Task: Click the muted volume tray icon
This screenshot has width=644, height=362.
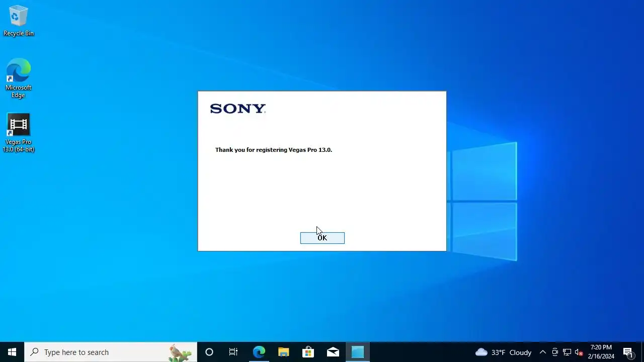Action: point(579,352)
